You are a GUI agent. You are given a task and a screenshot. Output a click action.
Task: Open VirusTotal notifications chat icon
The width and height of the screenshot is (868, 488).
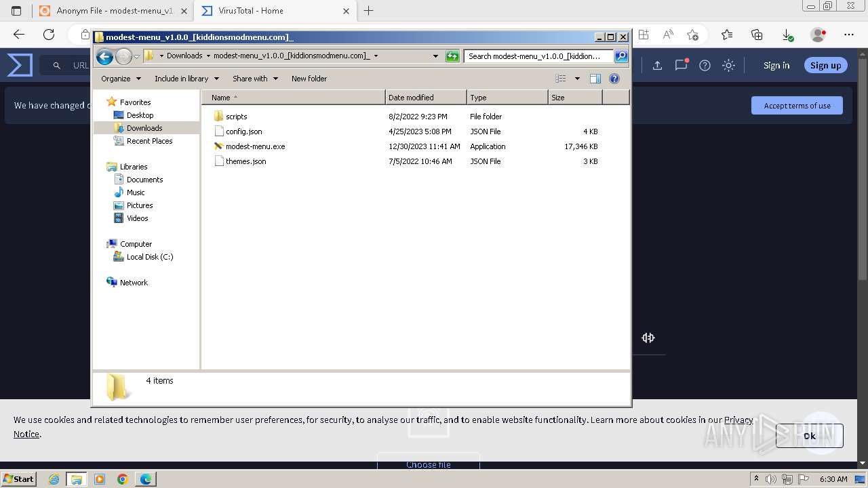tap(681, 65)
